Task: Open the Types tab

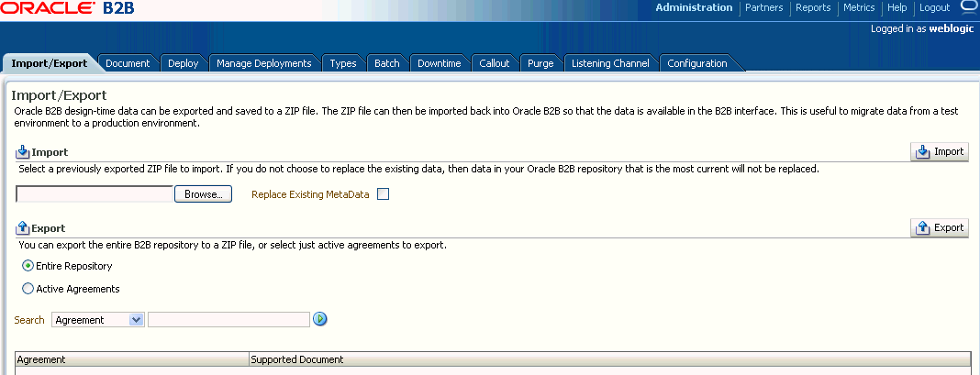Action: pos(343,63)
